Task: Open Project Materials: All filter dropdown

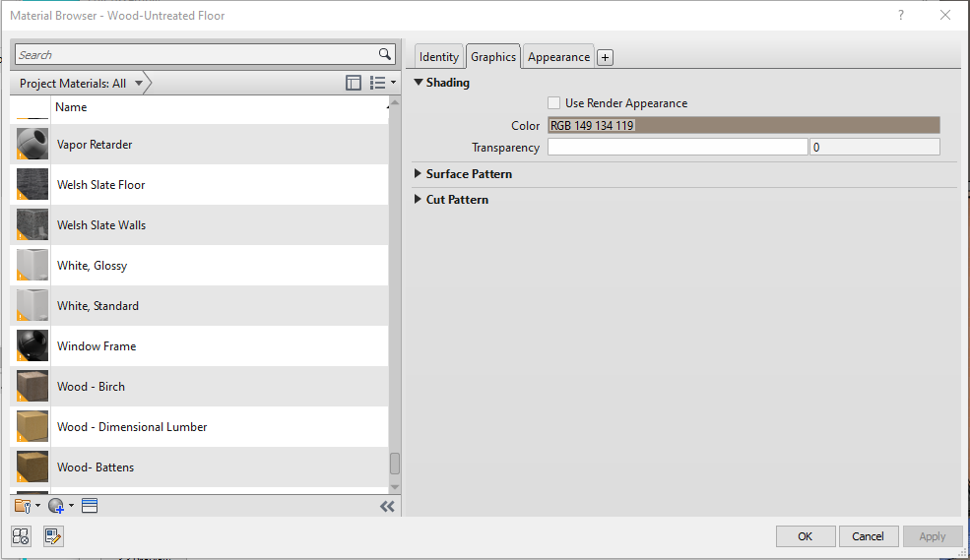Action: click(x=139, y=84)
